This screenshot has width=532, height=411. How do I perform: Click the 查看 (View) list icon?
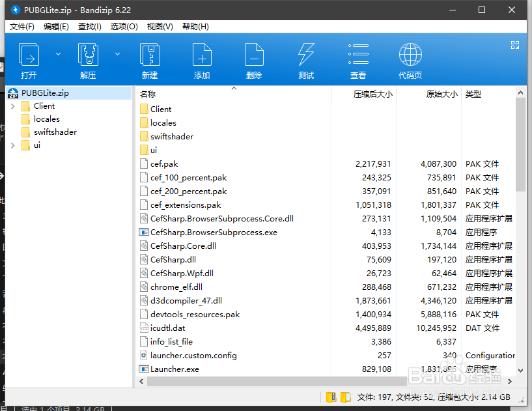click(358, 54)
